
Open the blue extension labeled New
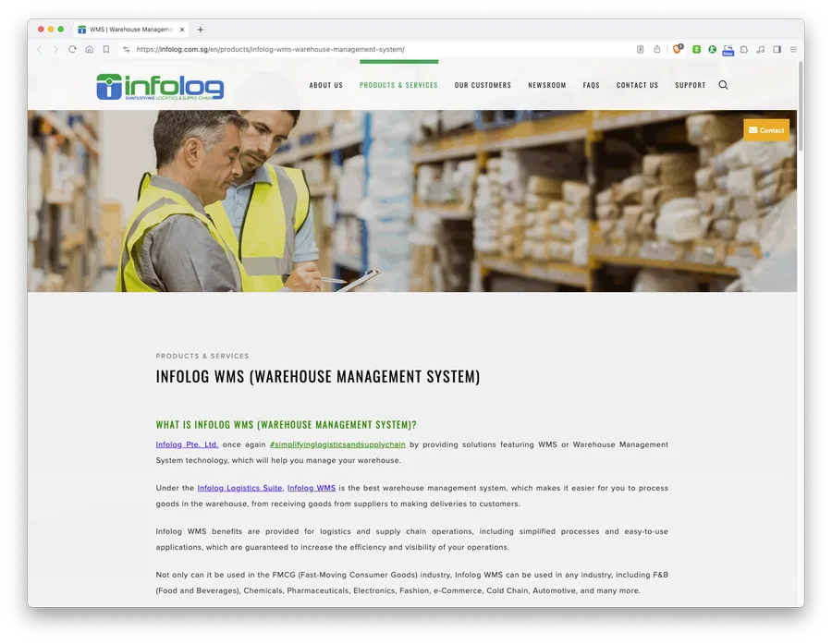(x=728, y=50)
